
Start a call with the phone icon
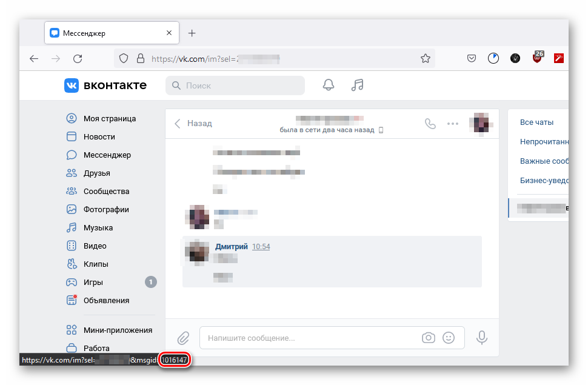(430, 124)
